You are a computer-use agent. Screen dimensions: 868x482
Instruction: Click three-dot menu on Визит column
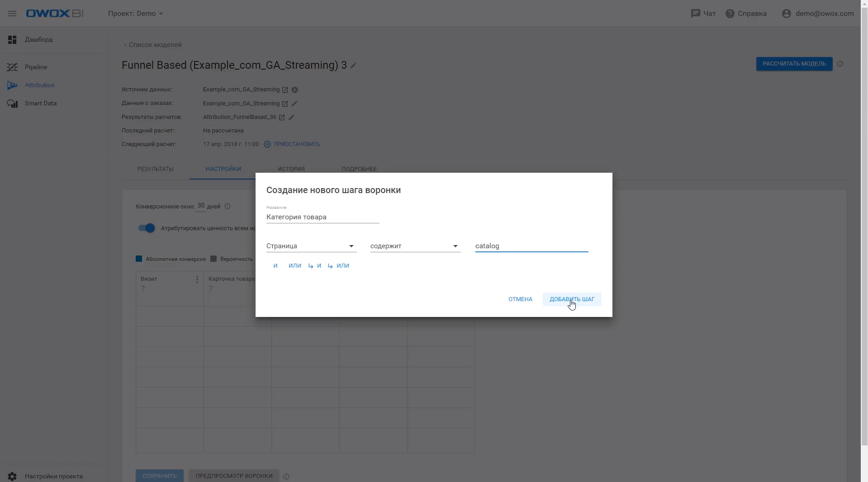pyautogui.click(x=197, y=279)
